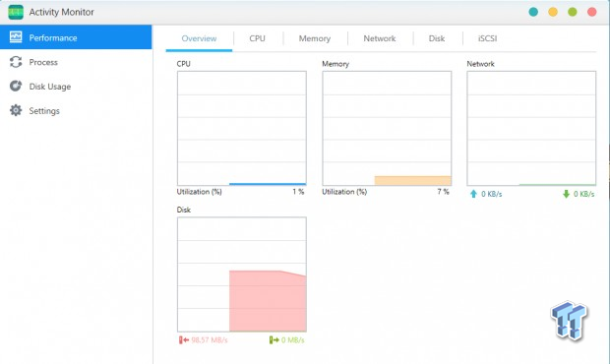This screenshot has height=364, width=610.
Task: Click the network upload arrow icon
Action: pos(473,194)
